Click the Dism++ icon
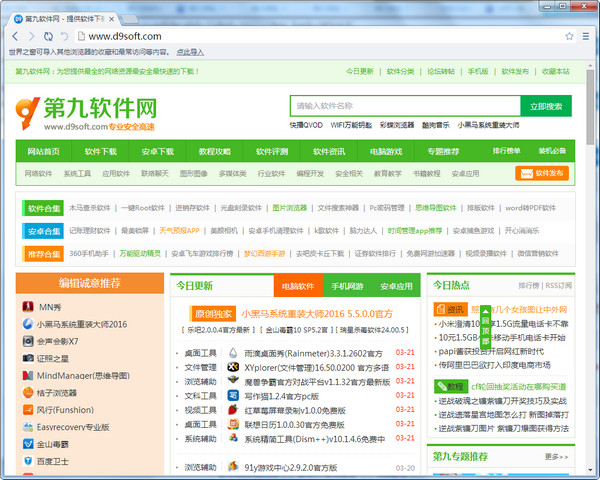 pos(233,438)
